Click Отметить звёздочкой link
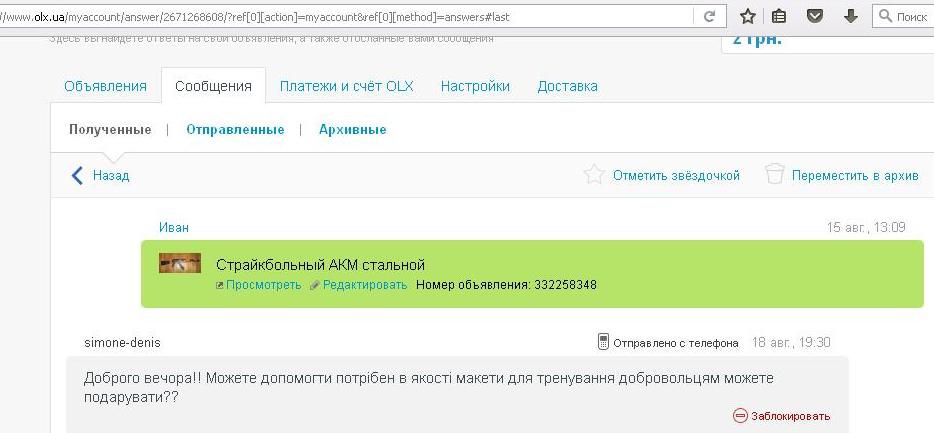This screenshot has width=934, height=433. 676,176
